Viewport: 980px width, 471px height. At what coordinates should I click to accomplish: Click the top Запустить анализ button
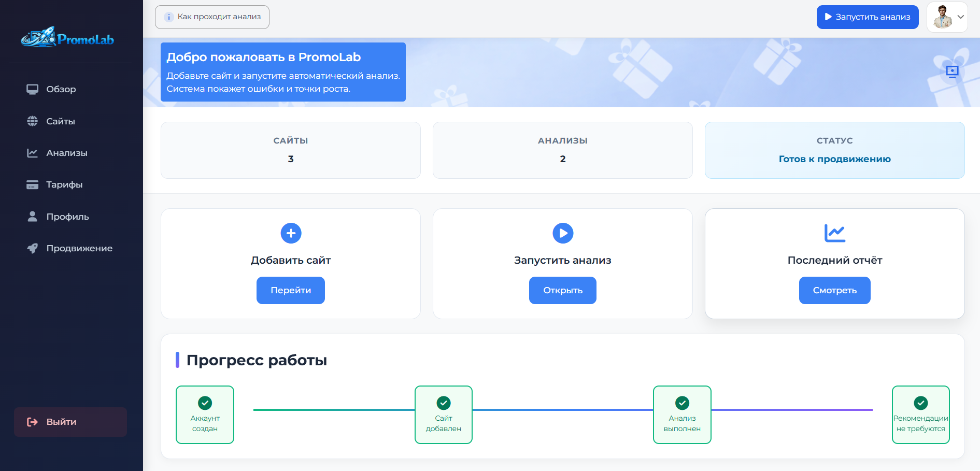click(x=868, y=17)
